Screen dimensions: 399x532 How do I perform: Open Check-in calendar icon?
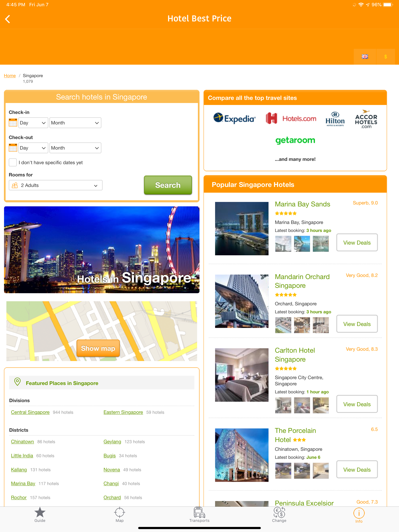(13, 123)
